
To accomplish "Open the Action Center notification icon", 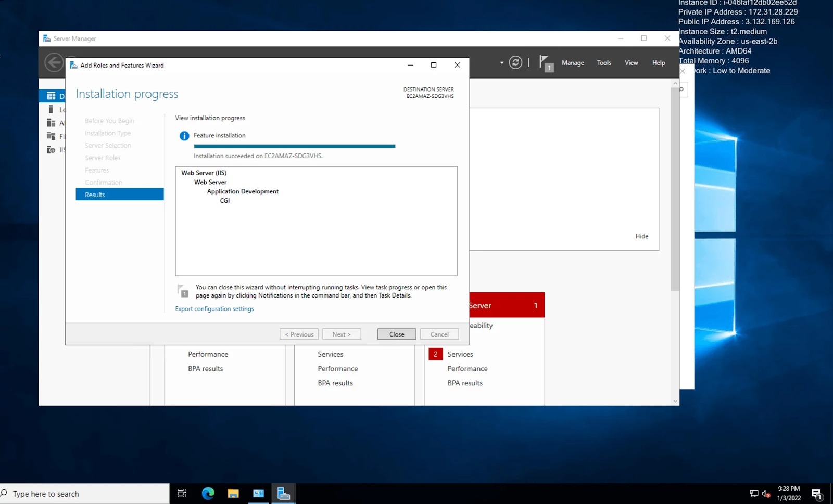I will pyautogui.click(x=817, y=494).
